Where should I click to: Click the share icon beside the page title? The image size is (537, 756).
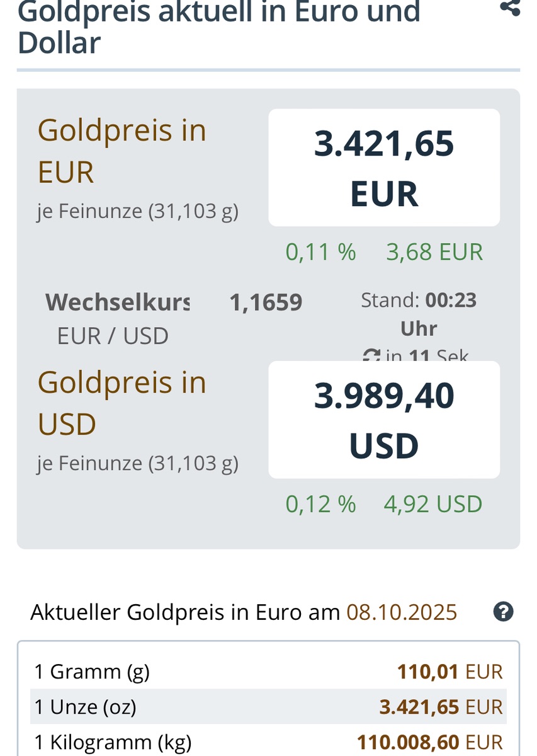pyautogui.click(x=509, y=8)
